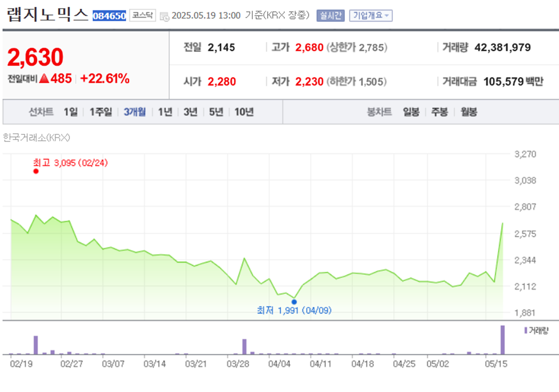Viewport: 559px width, 392px height.
Task: Select the 1주일 line chart tab
Action: [x=101, y=112]
